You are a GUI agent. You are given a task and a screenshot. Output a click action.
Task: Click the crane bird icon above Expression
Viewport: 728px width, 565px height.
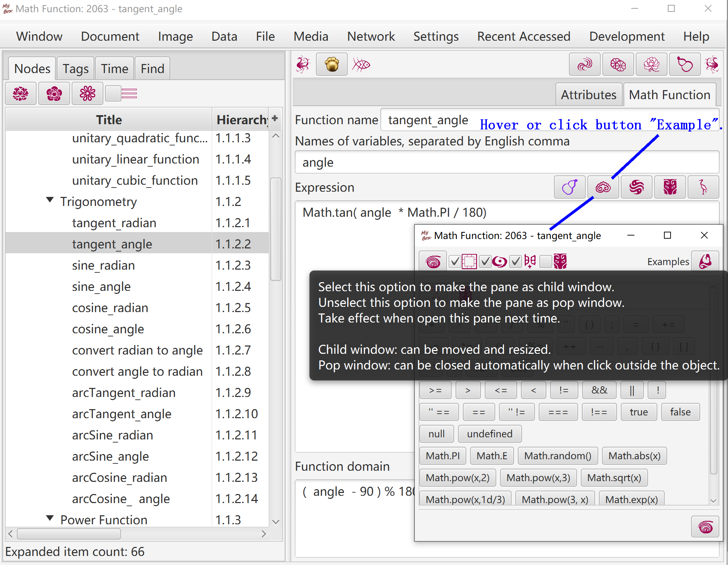point(703,187)
